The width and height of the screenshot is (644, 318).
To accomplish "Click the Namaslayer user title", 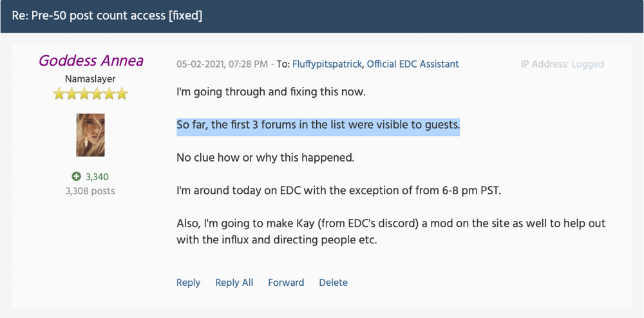I will click(x=90, y=79).
